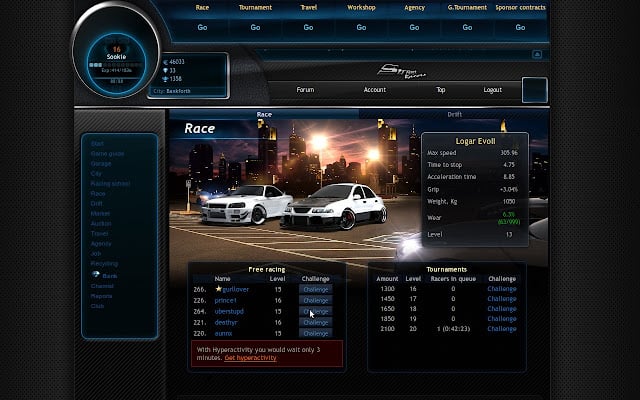Viewport: 640px width, 400px height.
Task: Challenge the player deathyr
Action: (315, 322)
